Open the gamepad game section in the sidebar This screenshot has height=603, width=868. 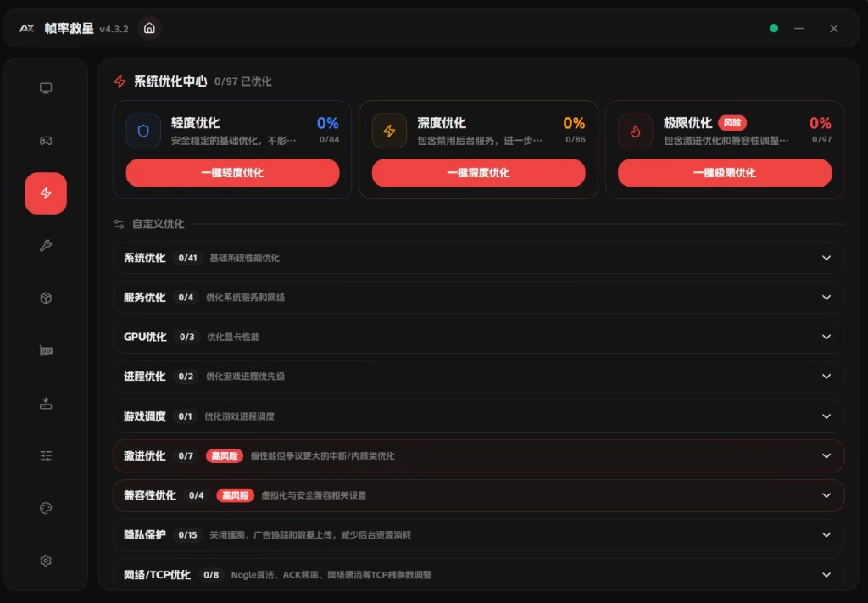pyautogui.click(x=45, y=140)
